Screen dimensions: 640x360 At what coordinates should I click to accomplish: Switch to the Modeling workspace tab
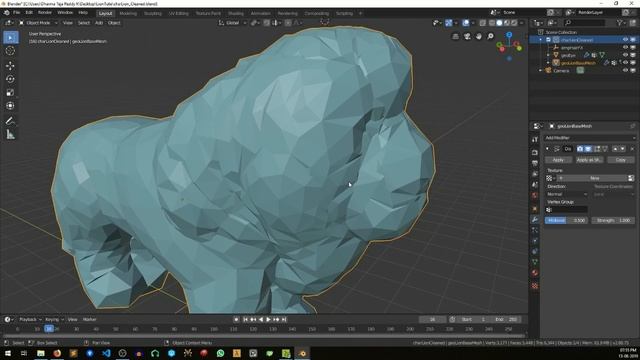point(128,13)
